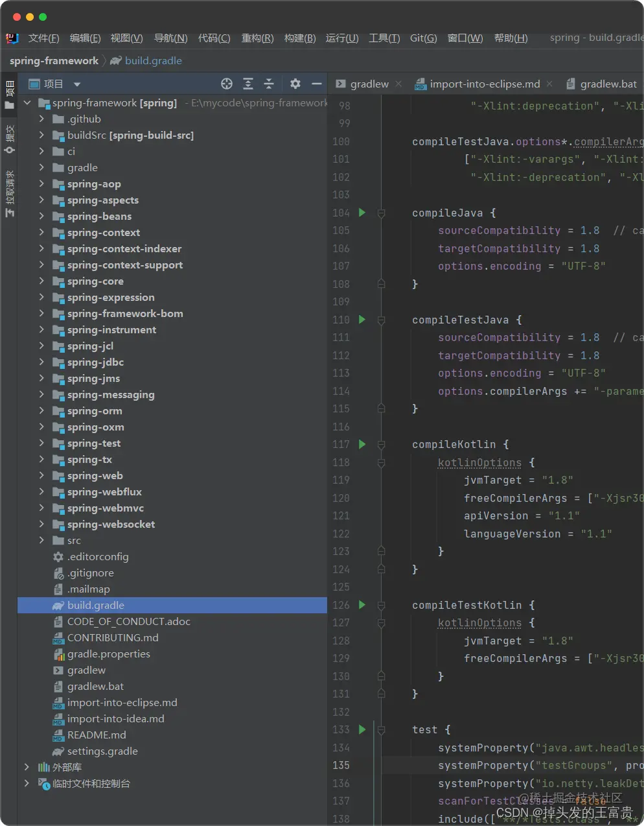Fold test block at line 133
This screenshot has height=826, width=644.
click(382, 729)
